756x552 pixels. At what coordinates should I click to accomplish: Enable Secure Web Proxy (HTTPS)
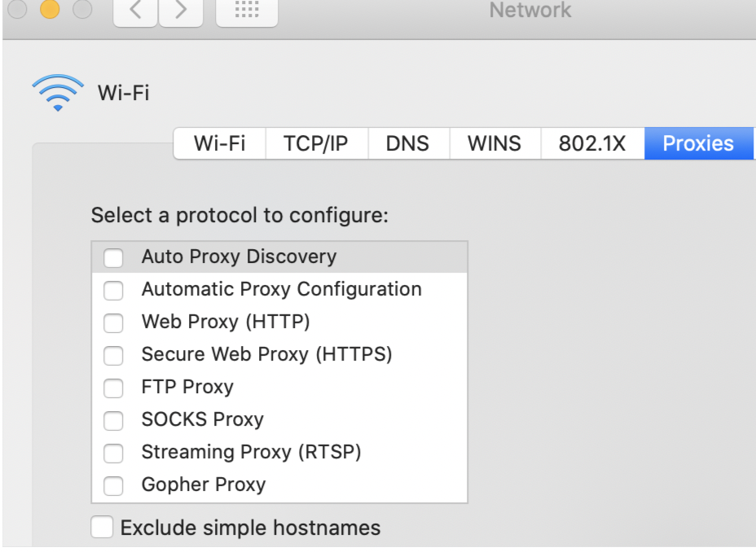click(x=113, y=354)
